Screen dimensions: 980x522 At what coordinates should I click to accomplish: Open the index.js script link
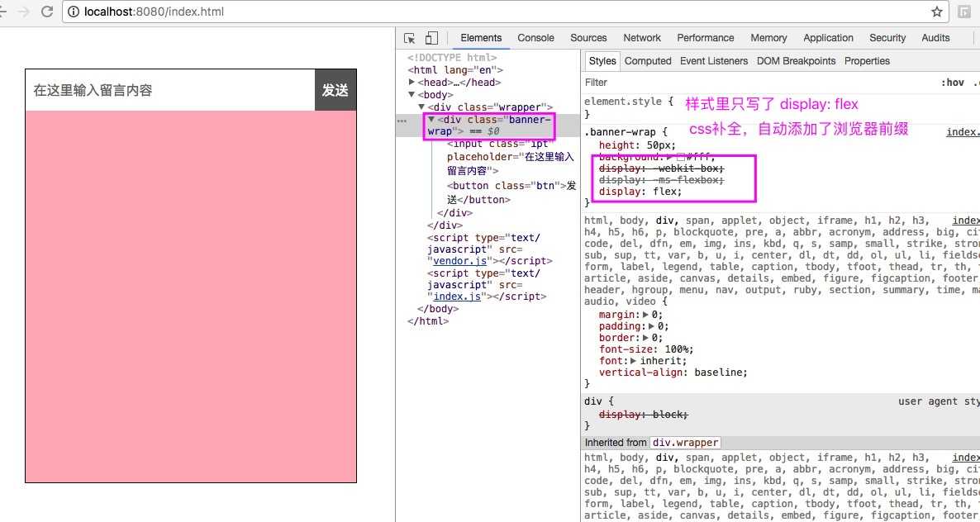[457, 297]
